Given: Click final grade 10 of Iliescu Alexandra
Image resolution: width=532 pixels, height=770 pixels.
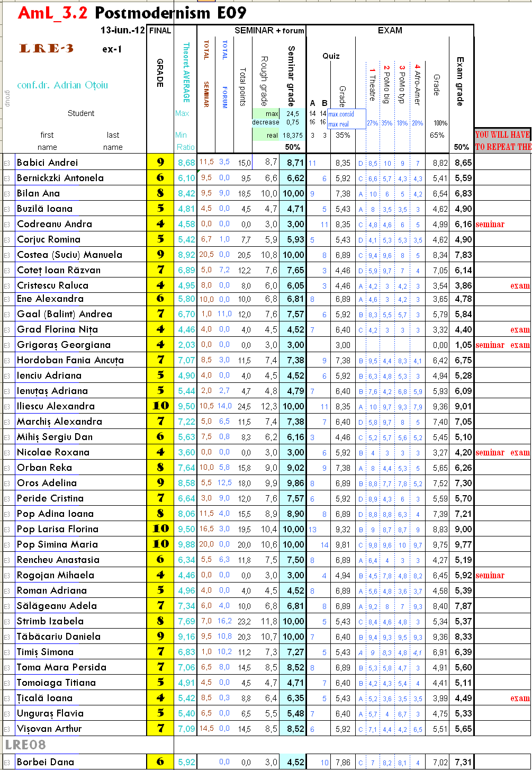Looking at the screenshot, I should coord(160,406).
